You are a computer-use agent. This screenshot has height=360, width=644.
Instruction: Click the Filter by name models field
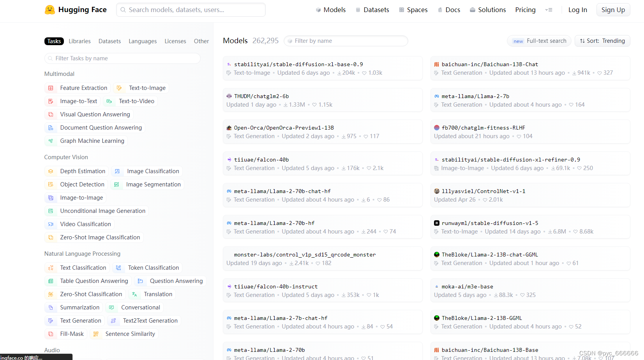click(x=346, y=41)
